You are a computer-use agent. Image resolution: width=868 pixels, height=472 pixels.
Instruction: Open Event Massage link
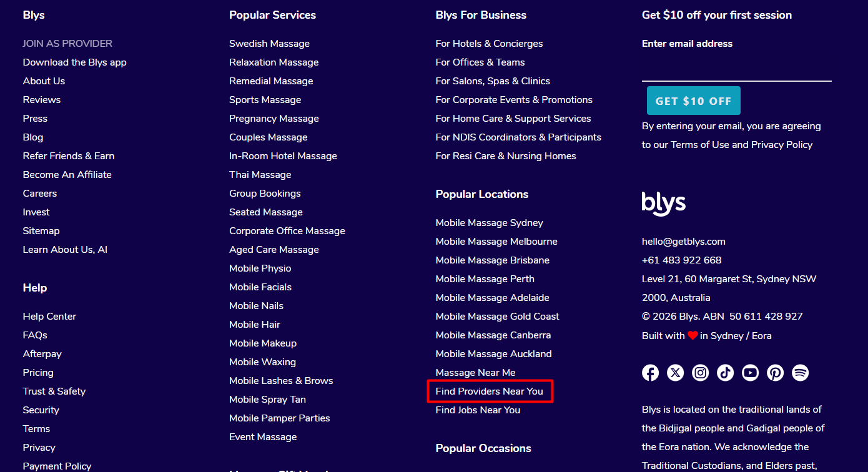point(263,437)
